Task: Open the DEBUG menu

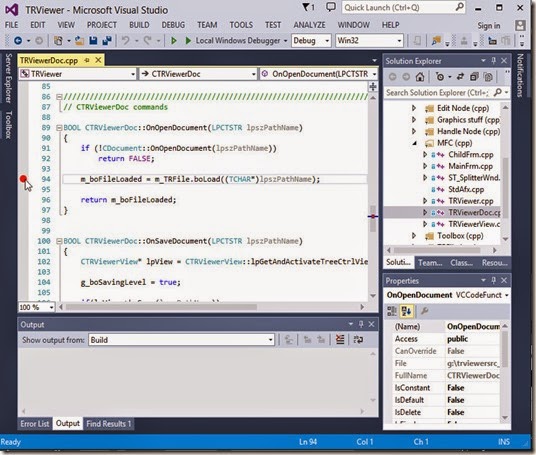Action: pos(173,25)
